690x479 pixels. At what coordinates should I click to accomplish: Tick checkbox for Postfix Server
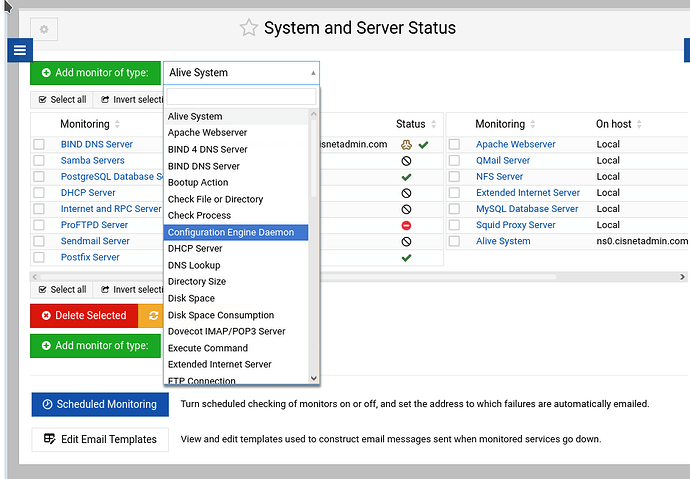click(39, 257)
